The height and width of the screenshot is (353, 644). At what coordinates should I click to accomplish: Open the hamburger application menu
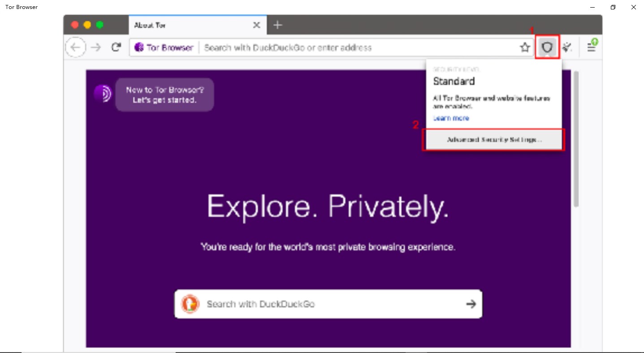592,46
